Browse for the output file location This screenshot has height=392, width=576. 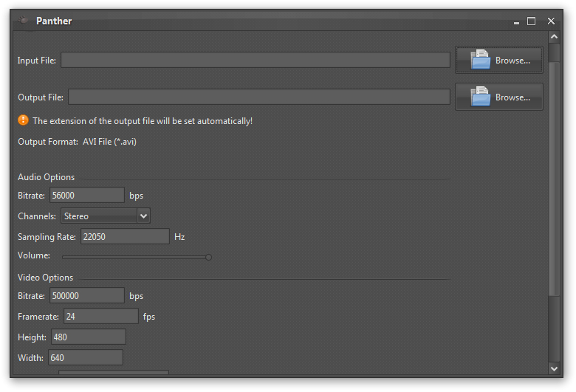[x=498, y=97]
